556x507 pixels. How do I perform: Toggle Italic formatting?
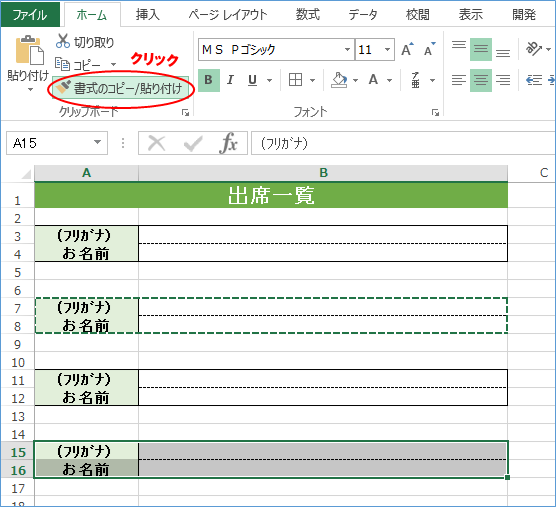point(230,80)
